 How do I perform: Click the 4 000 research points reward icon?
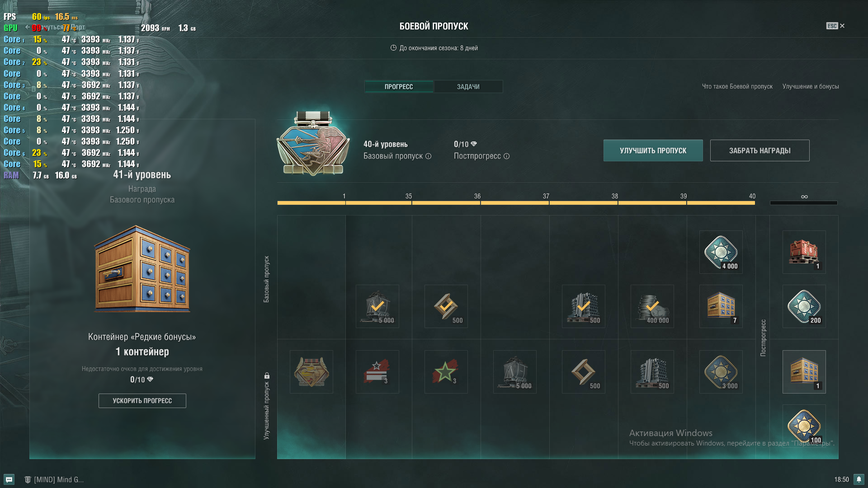coord(721,252)
